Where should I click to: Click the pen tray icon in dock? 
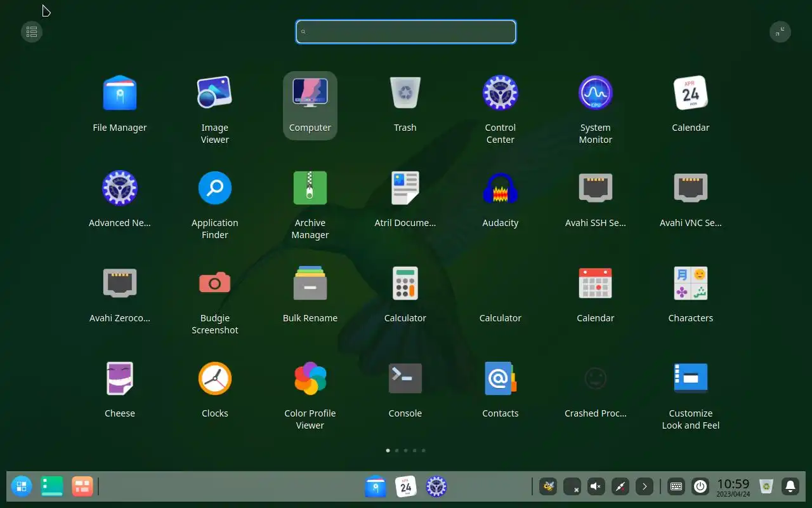[620, 487]
